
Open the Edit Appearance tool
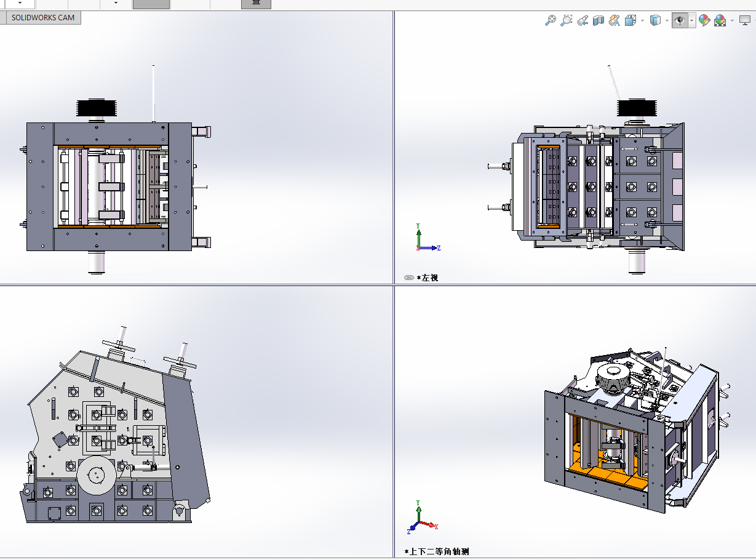pyautogui.click(x=704, y=20)
